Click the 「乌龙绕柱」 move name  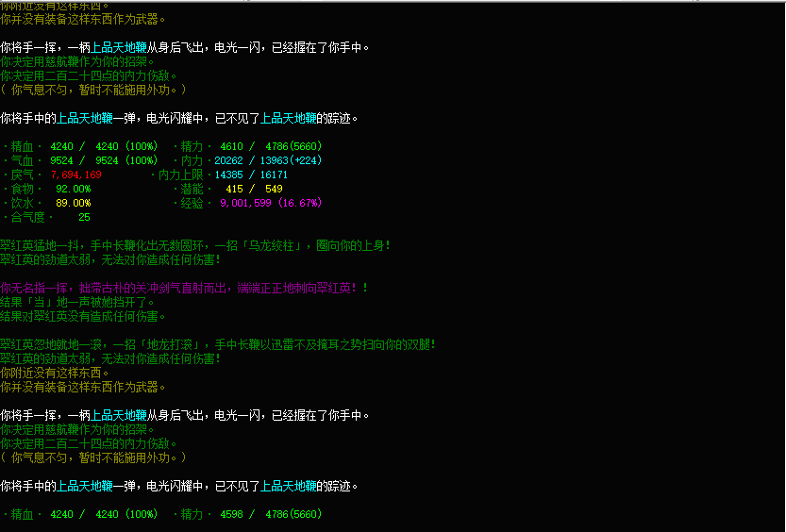point(268,246)
